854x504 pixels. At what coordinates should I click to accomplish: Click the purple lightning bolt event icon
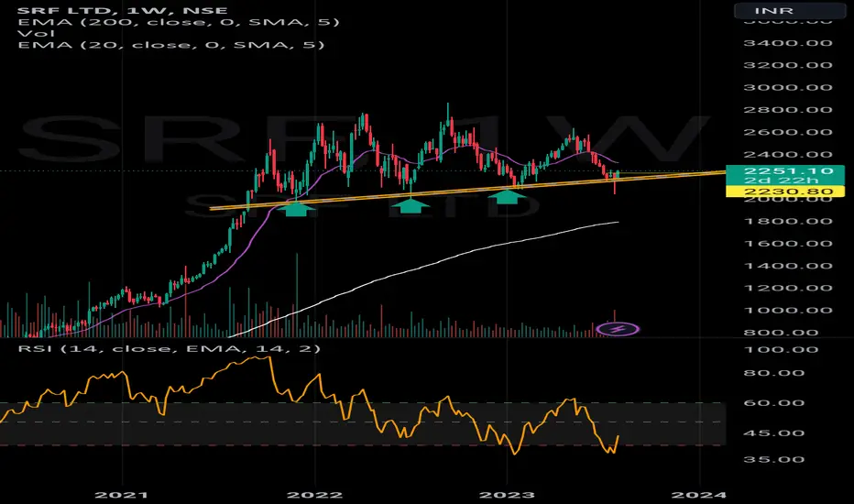tap(618, 329)
